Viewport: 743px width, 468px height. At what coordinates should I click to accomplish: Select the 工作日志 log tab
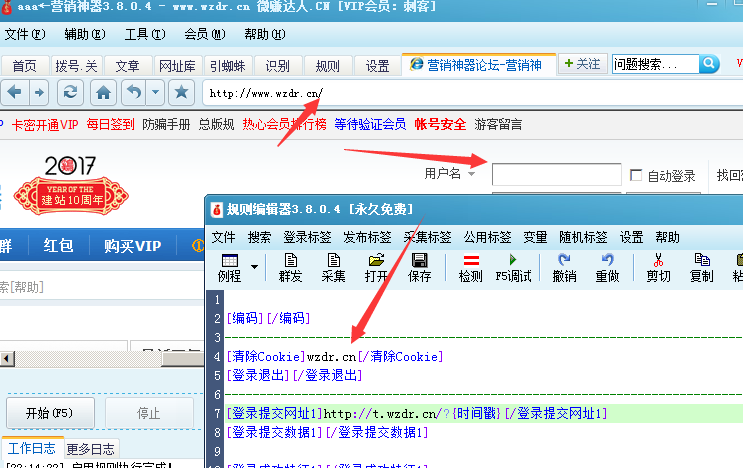32,448
